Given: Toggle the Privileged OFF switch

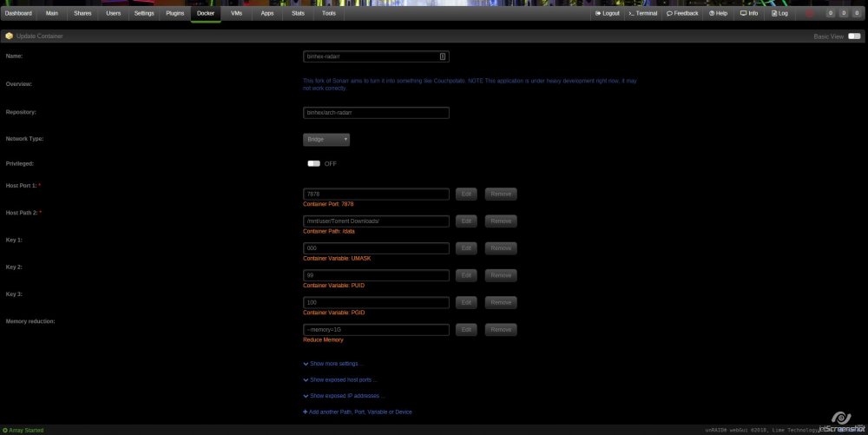Looking at the screenshot, I should [x=314, y=164].
